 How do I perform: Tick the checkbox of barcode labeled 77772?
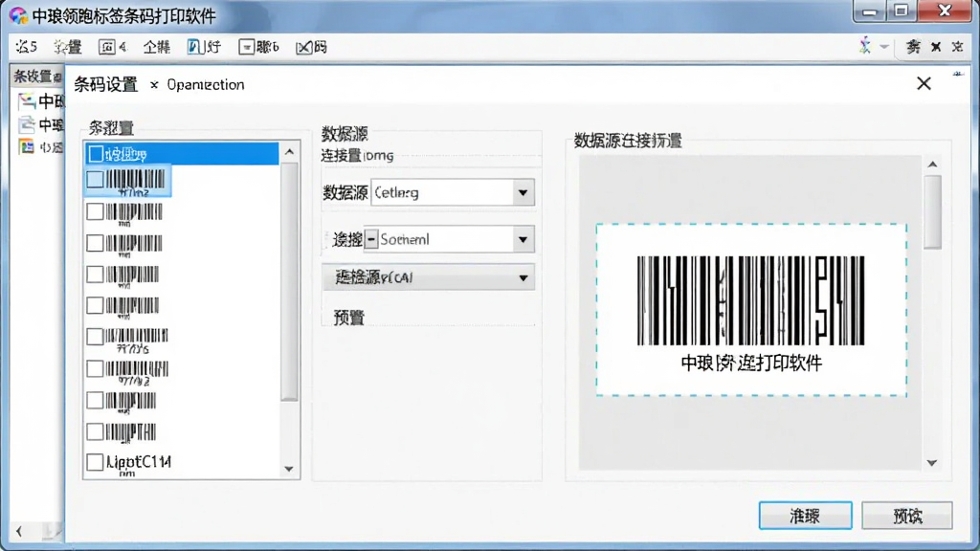[95, 368]
